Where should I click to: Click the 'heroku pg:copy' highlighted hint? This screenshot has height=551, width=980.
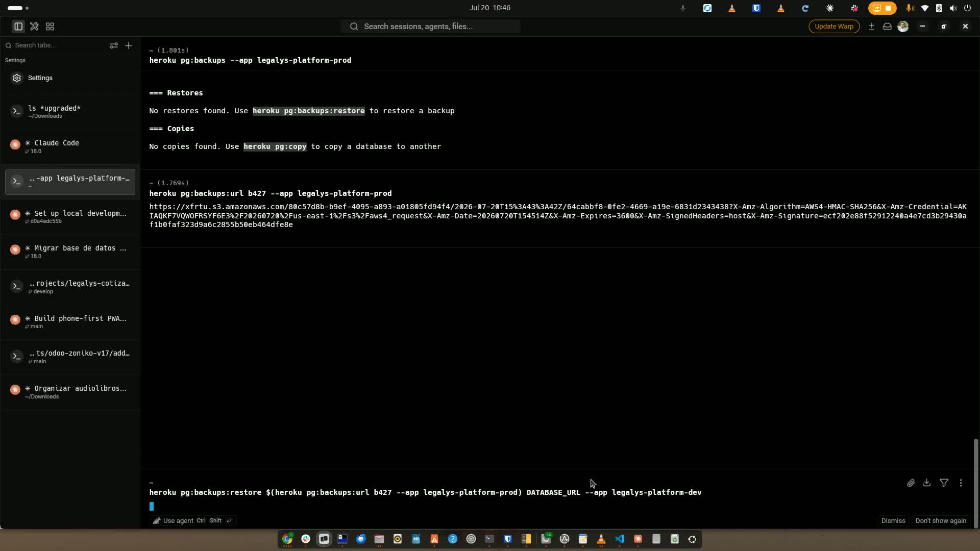275,146
